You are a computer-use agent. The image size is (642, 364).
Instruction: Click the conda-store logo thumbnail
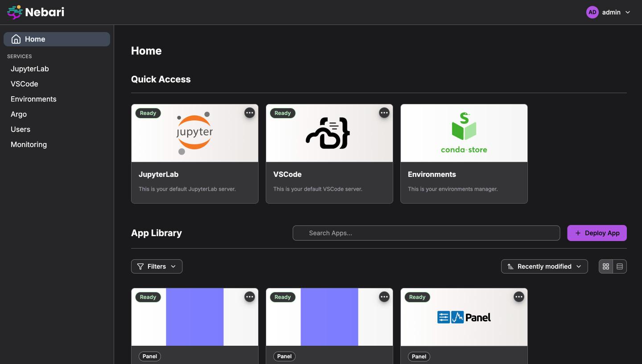[464, 133]
